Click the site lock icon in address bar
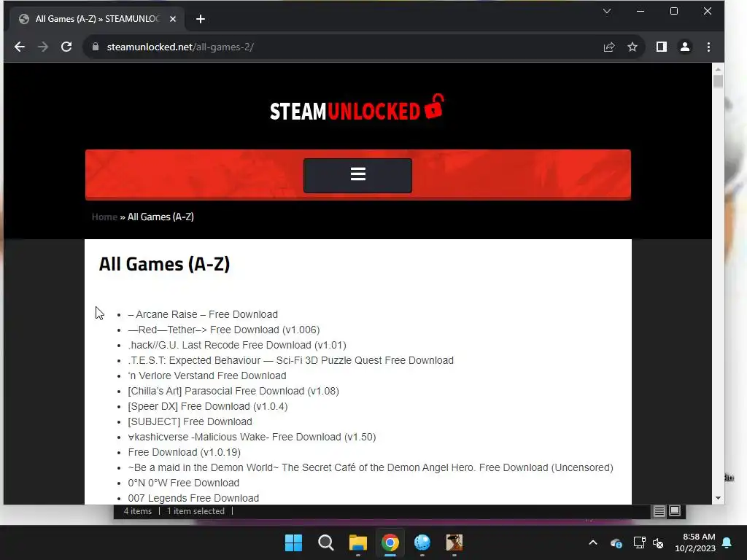This screenshot has width=747, height=560. 96,47
